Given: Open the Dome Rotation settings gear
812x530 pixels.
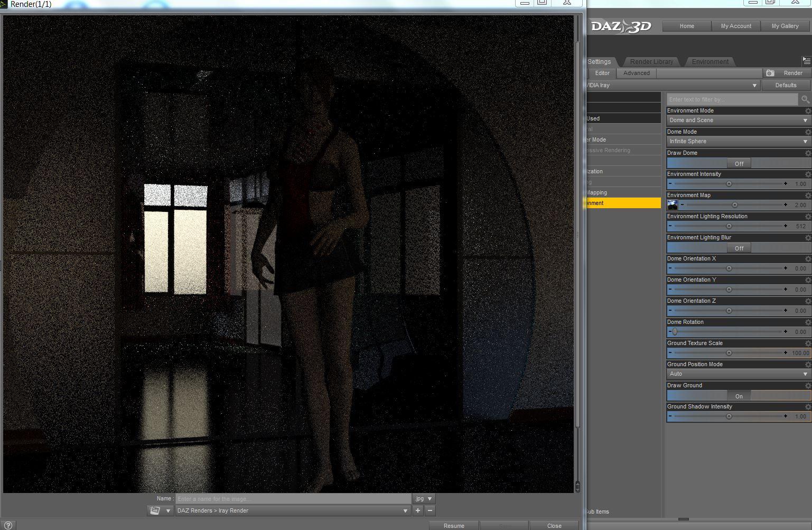Looking at the screenshot, I should (808, 322).
